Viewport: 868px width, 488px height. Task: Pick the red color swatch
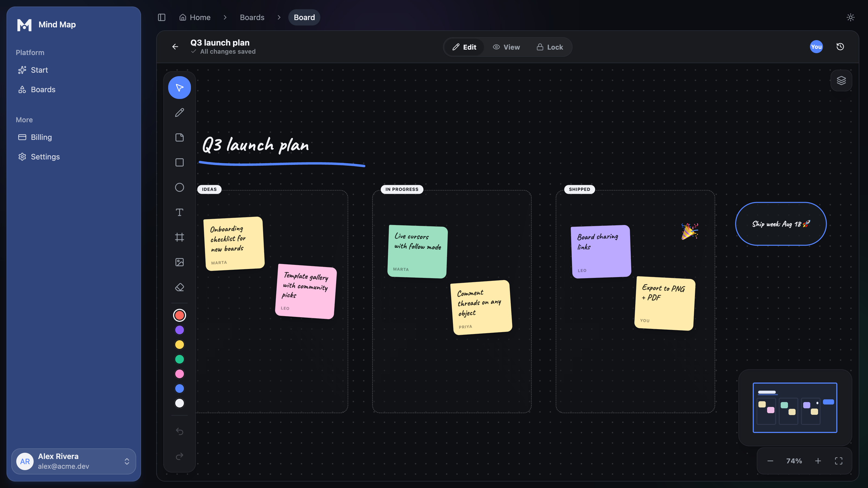tap(179, 315)
